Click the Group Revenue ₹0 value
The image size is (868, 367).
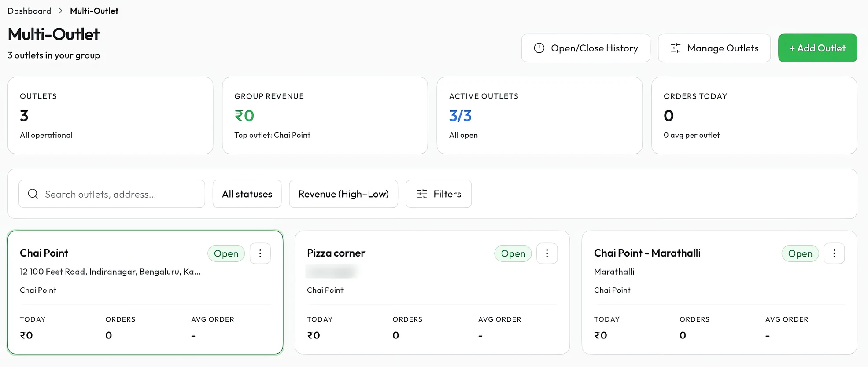pos(244,116)
